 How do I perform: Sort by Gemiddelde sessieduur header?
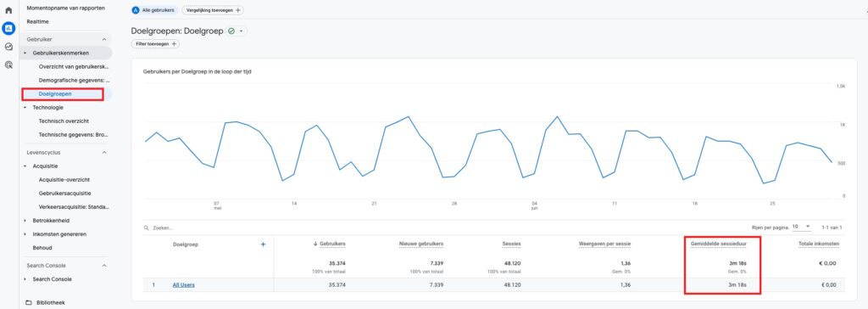point(719,244)
